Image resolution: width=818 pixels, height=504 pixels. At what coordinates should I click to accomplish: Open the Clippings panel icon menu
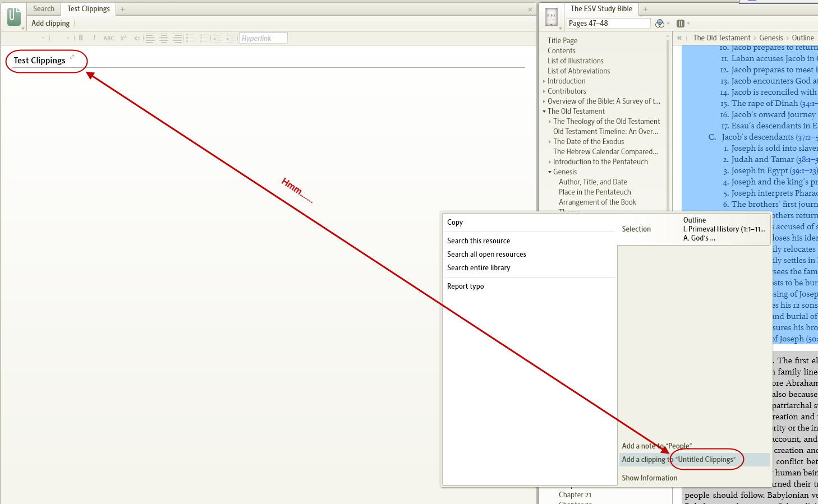coord(15,17)
